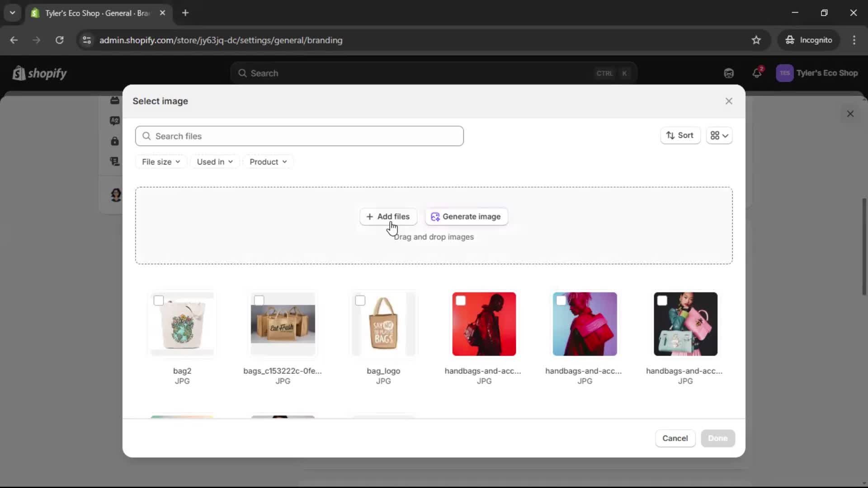Open the Shopify notifications bell
This screenshot has height=488, width=868.
(x=758, y=73)
